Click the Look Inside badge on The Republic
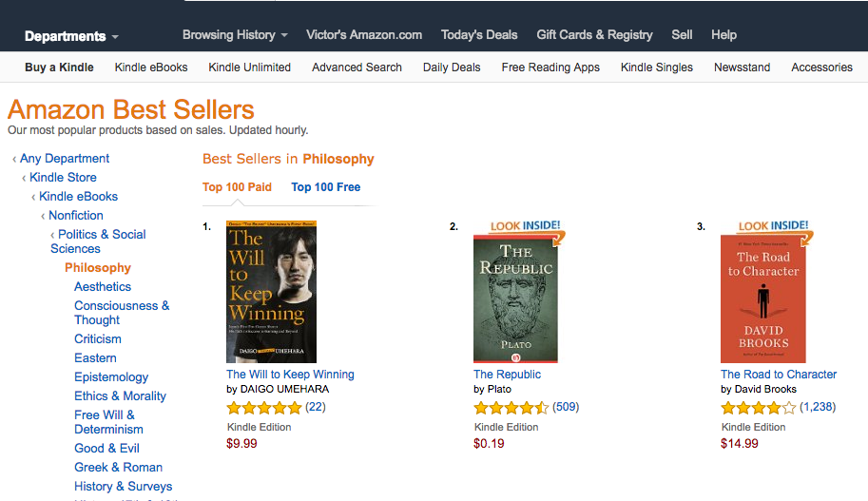868x501 pixels. tap(525, 226)
